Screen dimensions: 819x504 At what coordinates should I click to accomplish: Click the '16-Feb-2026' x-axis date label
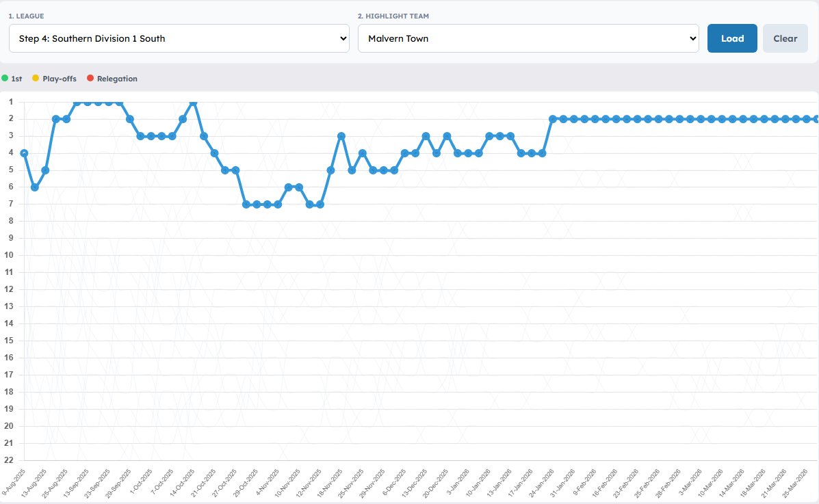coord(604,483)
